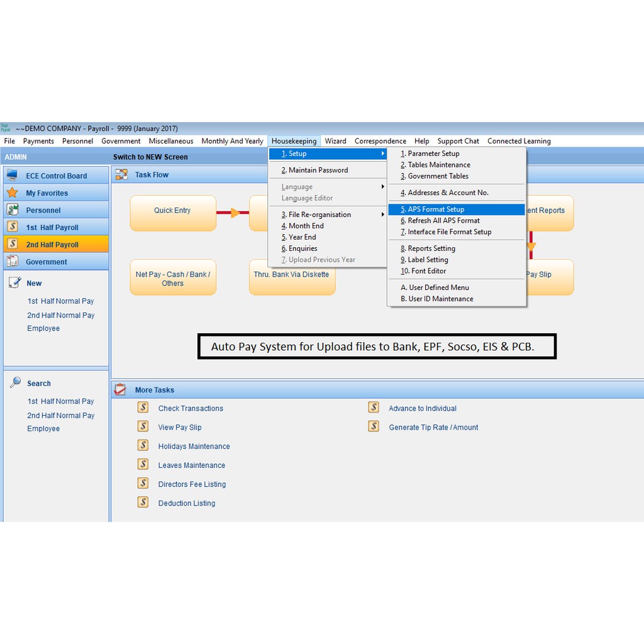Open the Connected Learning menu
The height and width of the screenshot is (644, 644).
[x=519, y=141]
